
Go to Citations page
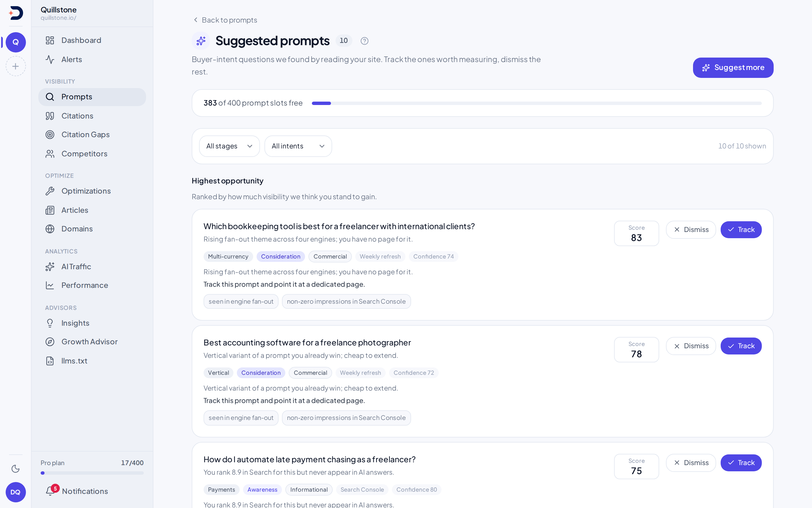pyautogui.click(x=92, y=116)
